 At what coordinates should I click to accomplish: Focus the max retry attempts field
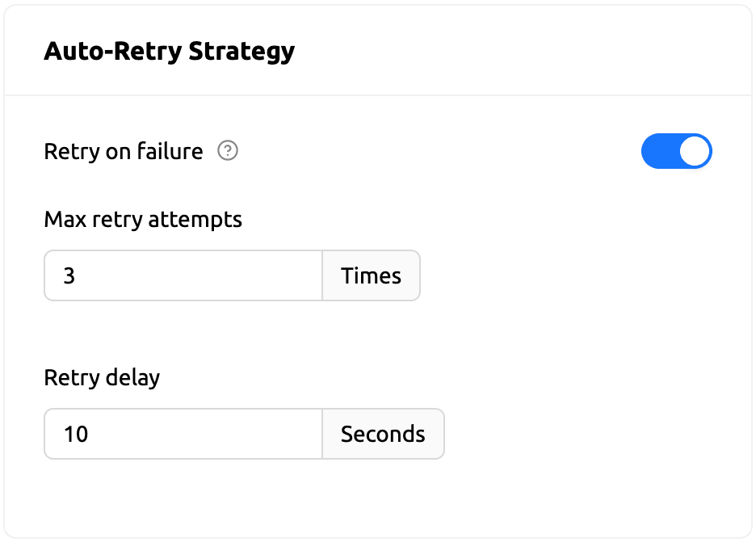click(x=183, y=275)
